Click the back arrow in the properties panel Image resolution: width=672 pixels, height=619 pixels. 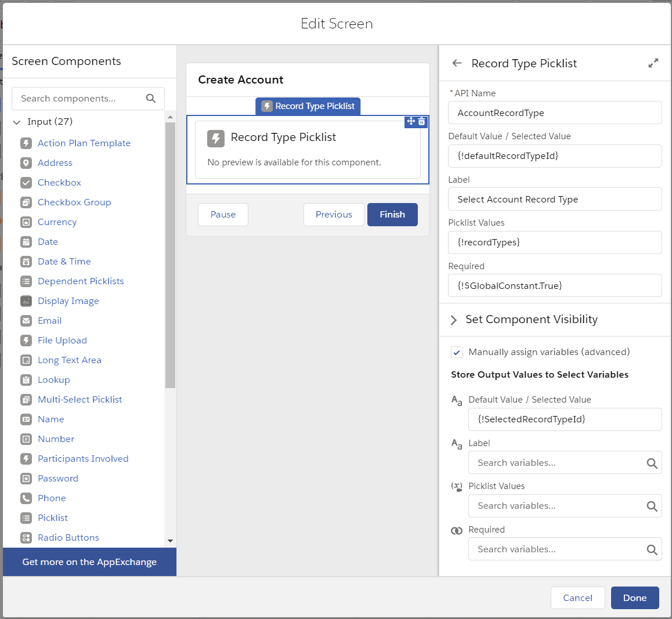(457, 63)
